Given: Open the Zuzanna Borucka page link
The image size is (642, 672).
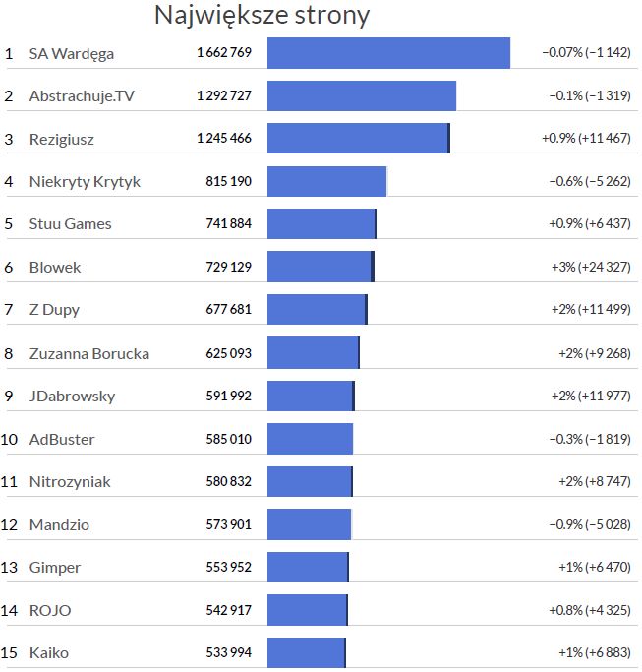Looking at the screenshot, I should click(89, 353).
